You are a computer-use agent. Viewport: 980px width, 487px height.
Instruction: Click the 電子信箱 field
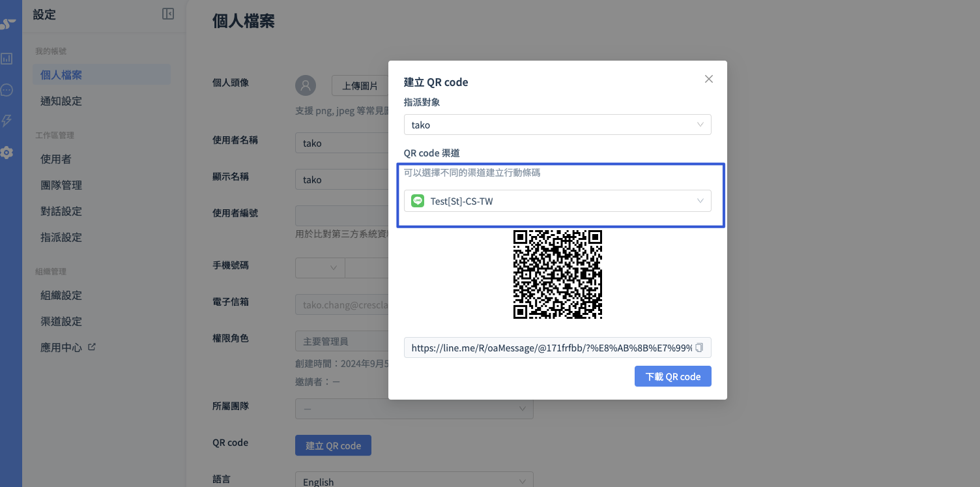[342, 304]
